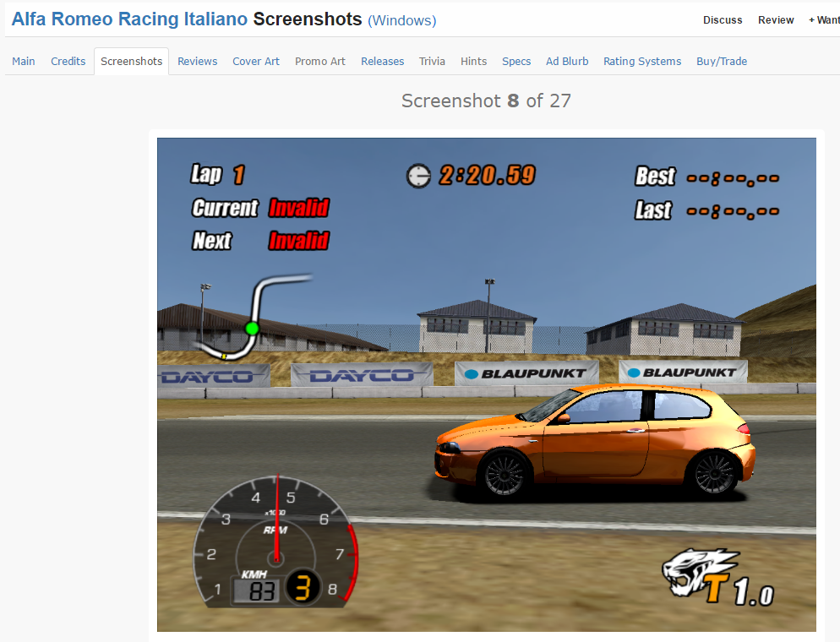This screenshot has width=840, height=642.
Task: Open the Rating Systems tab
Action: pos(641,62)
